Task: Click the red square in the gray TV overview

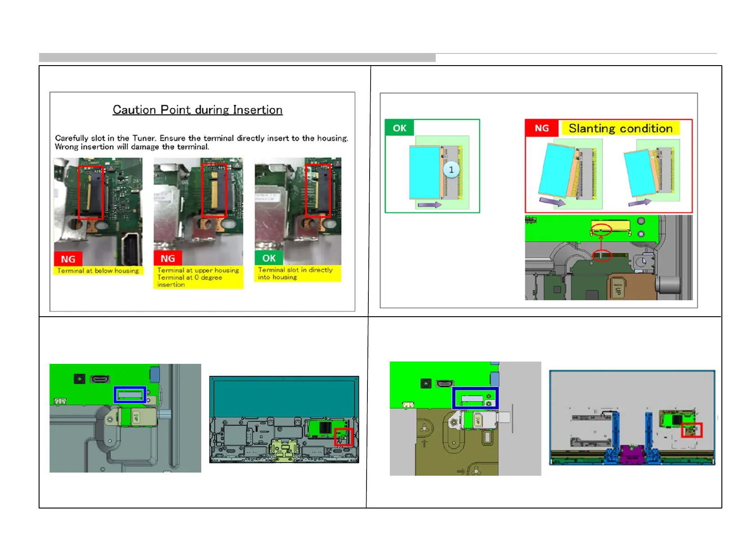Action: [691, 430]
